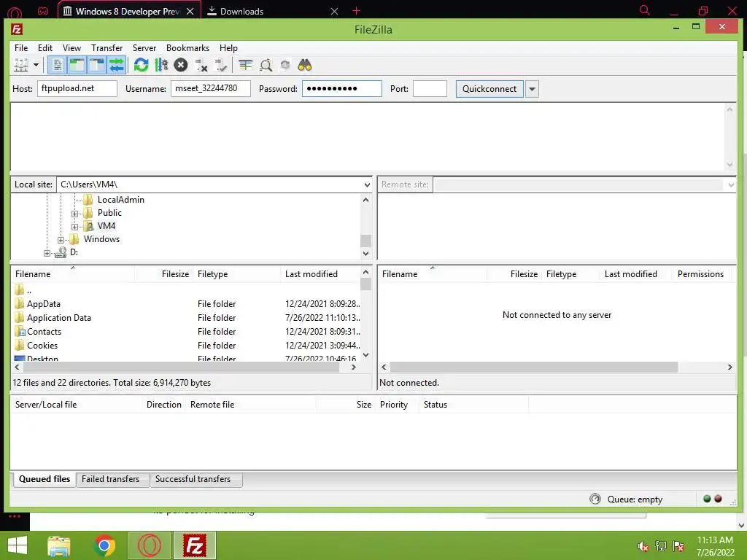
Task: Switch to the Queued files tab
Action: [x=44, y=479]
